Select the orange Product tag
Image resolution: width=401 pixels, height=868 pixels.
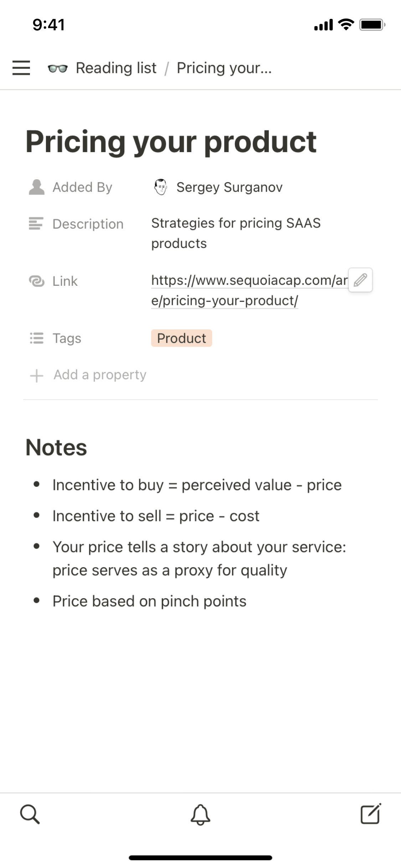(181, 338)
